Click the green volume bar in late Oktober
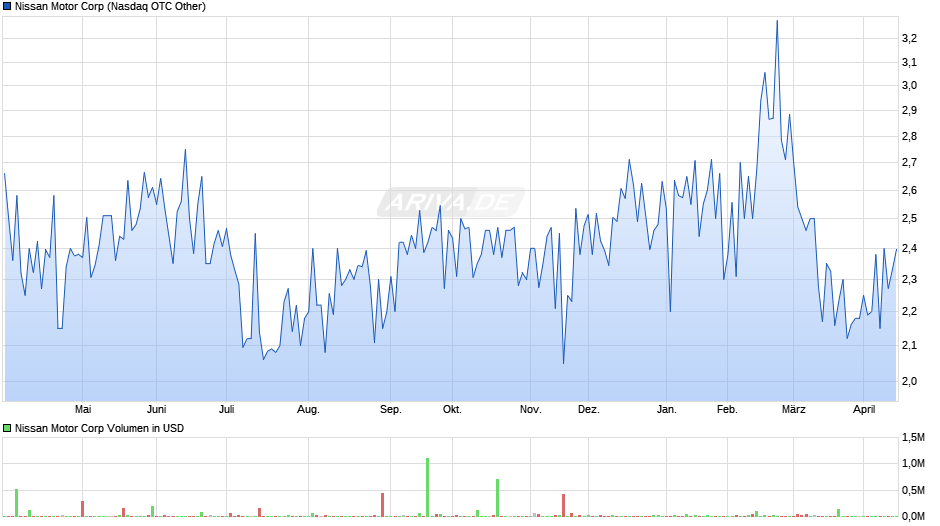Image resolution: width=940 pixels, height=526 pixels. (x=498, y=498)
